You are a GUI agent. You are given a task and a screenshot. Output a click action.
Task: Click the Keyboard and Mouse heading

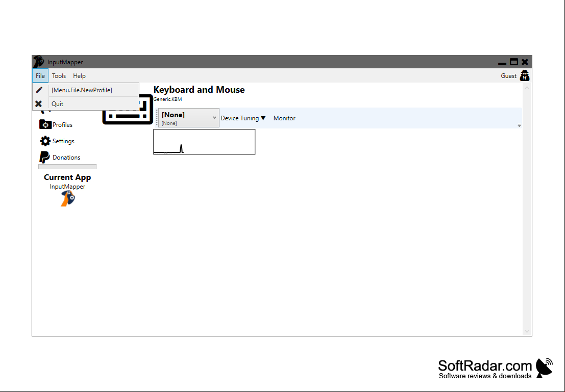199,90
